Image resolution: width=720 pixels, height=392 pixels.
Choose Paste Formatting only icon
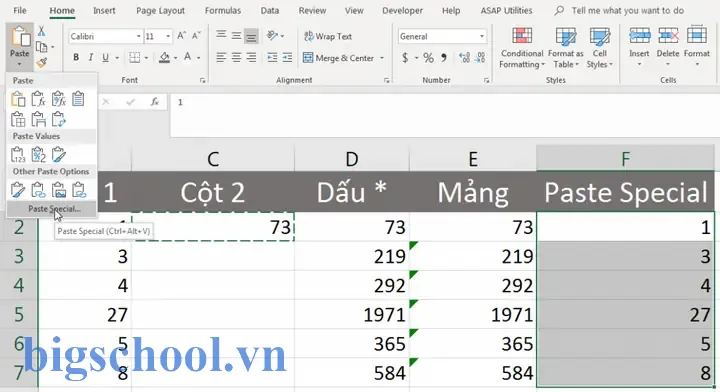click(18, 190)
